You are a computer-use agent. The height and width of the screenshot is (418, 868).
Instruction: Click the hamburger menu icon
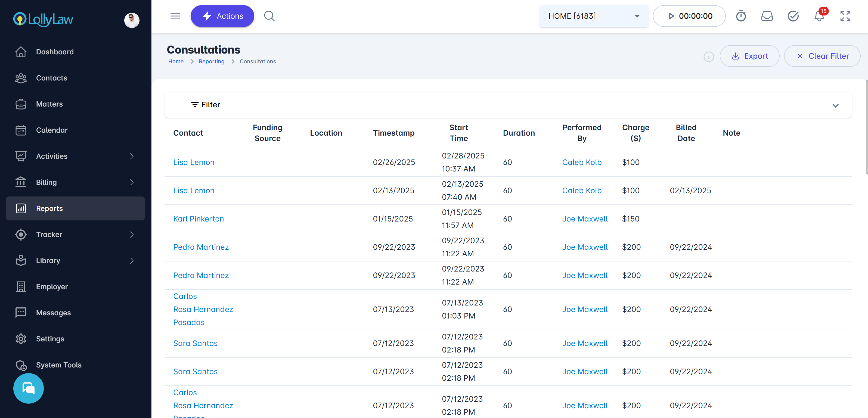point(175,16)
